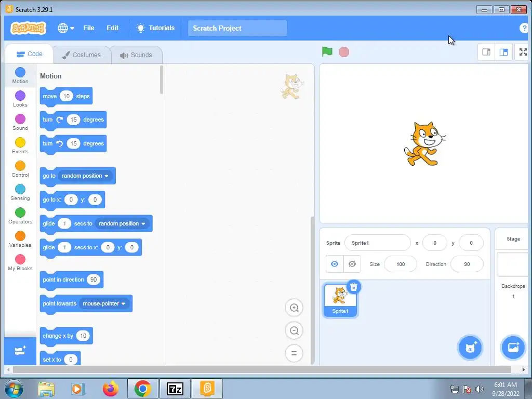Click the Add Extension button
532x399 pixels.
[x=20, y=351]
